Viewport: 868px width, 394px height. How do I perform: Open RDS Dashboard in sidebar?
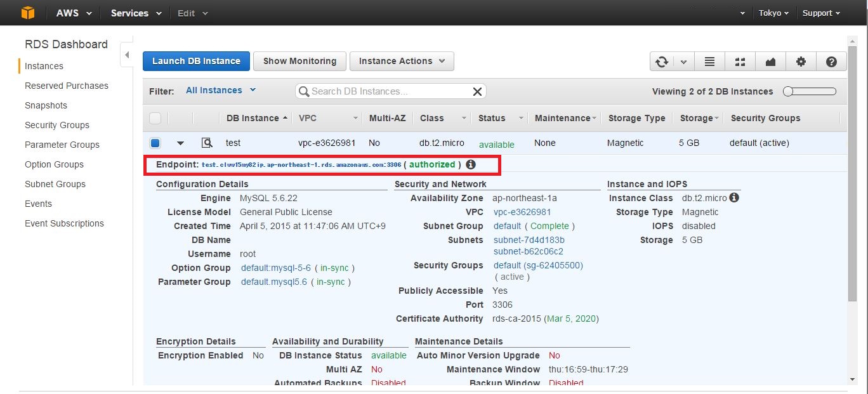66,44
